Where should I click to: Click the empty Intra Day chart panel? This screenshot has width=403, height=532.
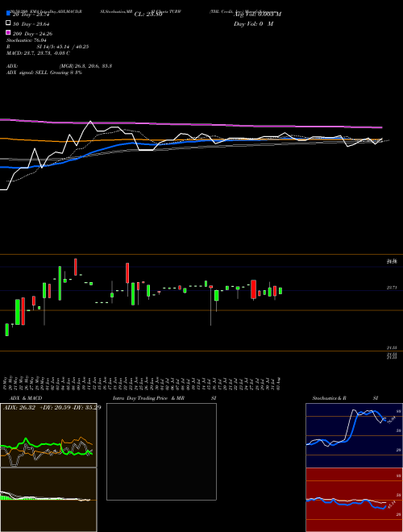tap(161, 451)
